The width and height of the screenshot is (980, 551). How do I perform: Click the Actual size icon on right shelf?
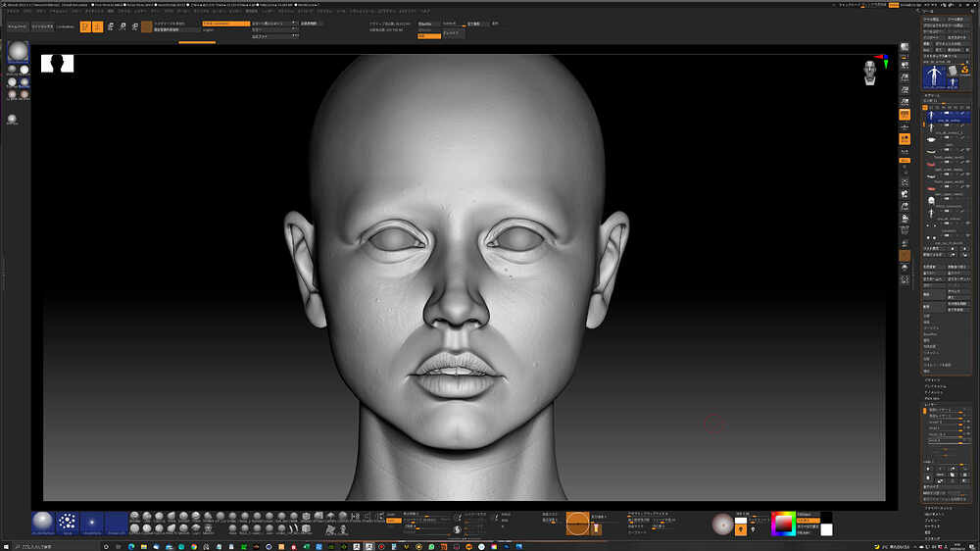point(905,90)
